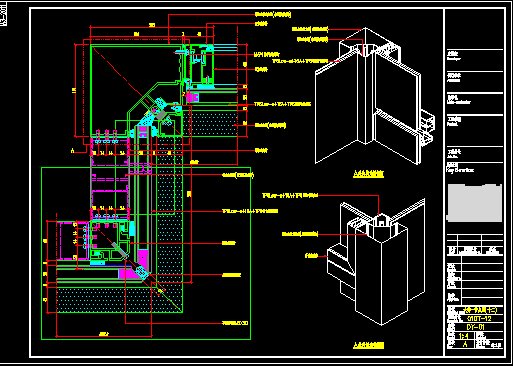Select the yellow A marker left of plan detail

click(x=73, y=151)
